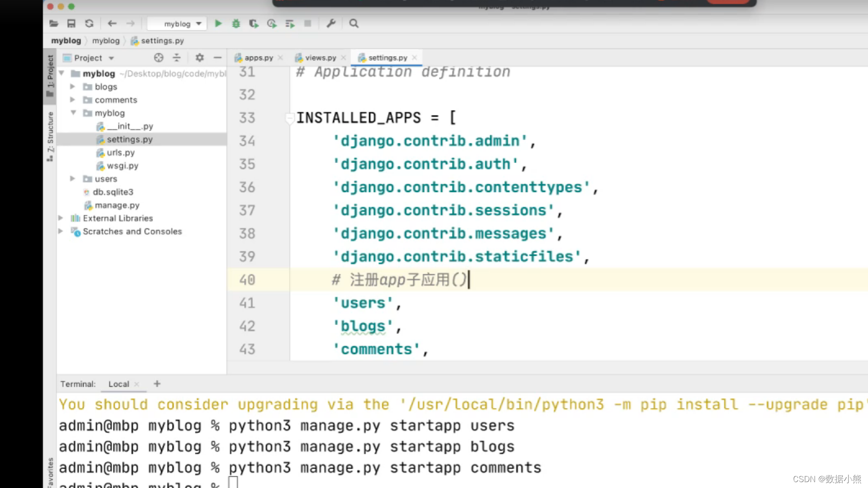Open file via folder icon in toolbar

(x=54, y=23)
